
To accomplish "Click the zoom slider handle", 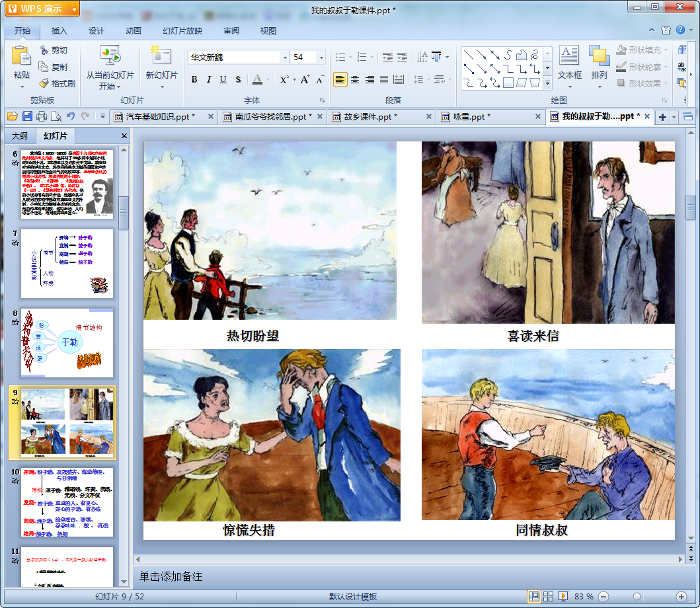I will coord(637,596).
